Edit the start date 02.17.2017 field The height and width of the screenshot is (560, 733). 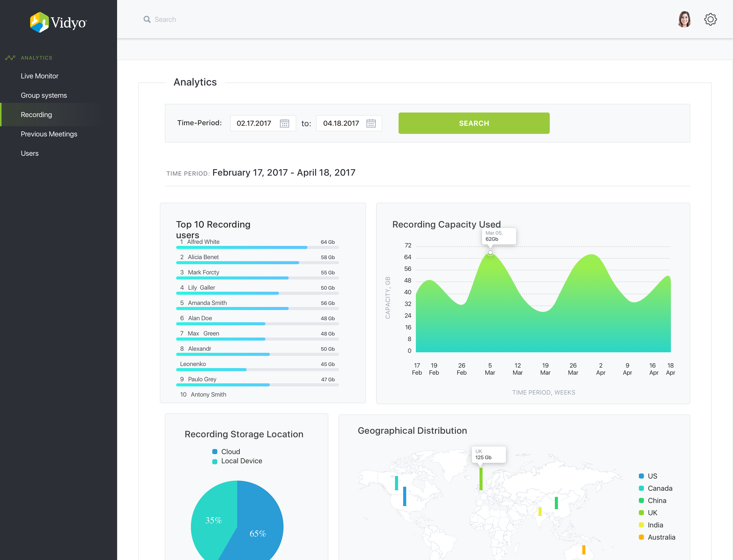263,123
